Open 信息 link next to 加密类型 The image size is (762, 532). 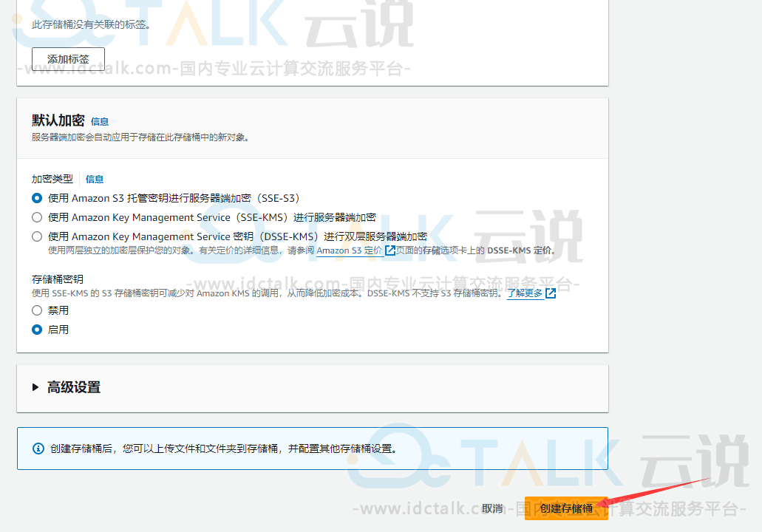pos(95,180)
